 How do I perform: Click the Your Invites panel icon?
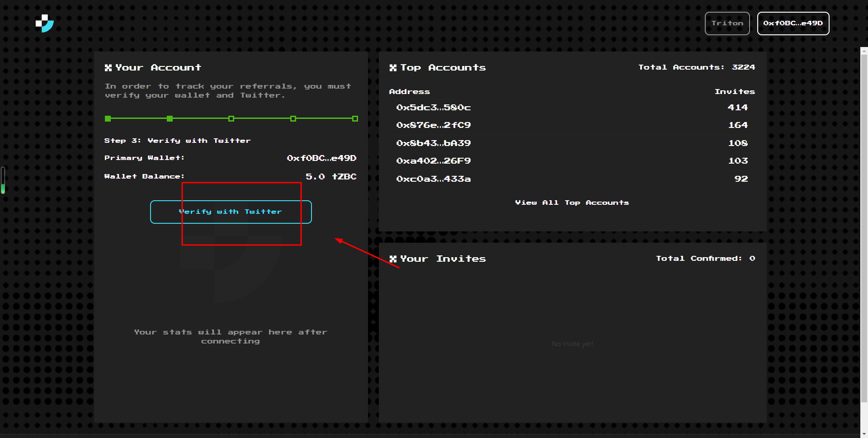[393, 259]
